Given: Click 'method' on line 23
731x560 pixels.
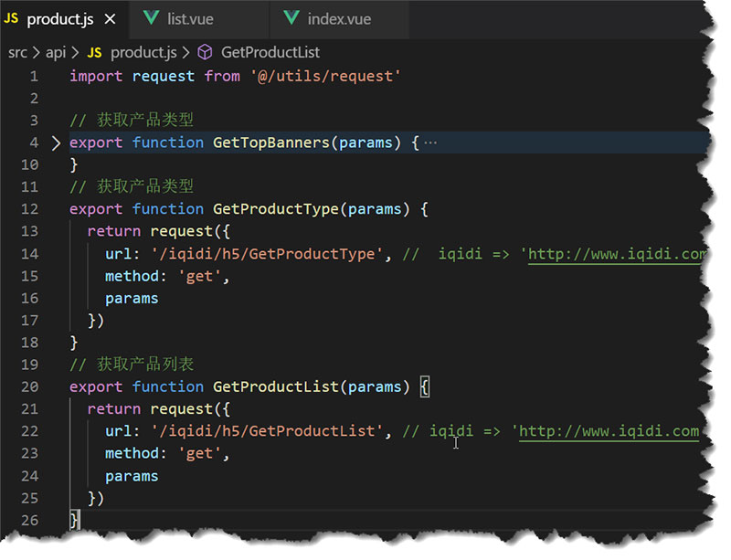Looking at the screenshot, I should pyautogui.click(x=132, y=454).
